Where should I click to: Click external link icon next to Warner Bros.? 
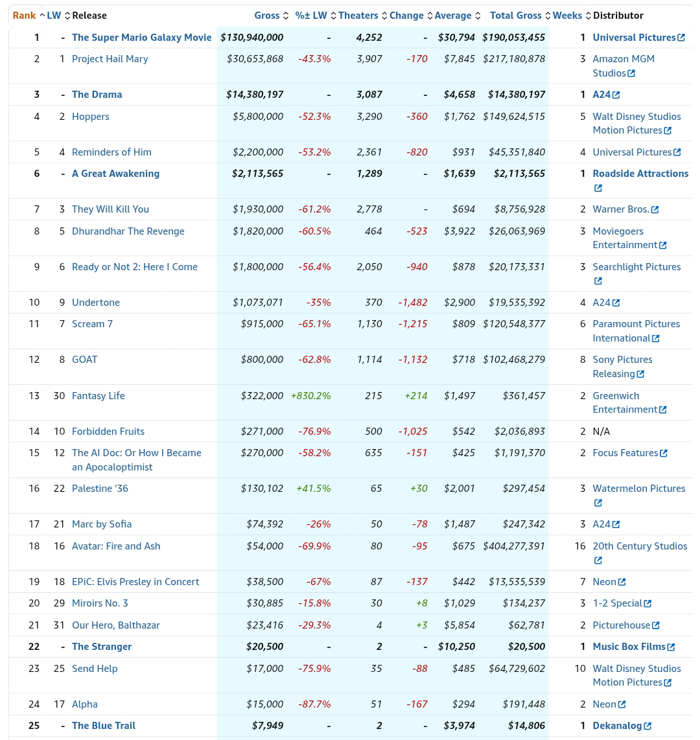coord(655,209)
